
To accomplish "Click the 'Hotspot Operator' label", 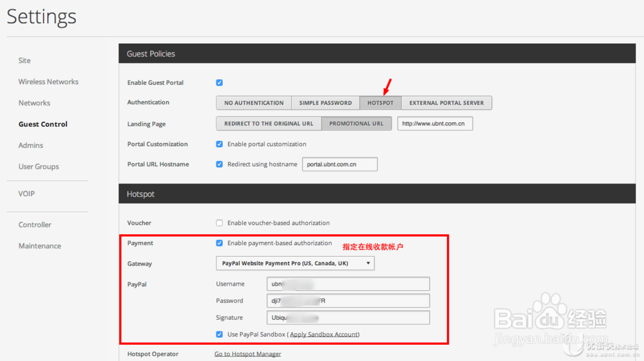I will [153, 354].
